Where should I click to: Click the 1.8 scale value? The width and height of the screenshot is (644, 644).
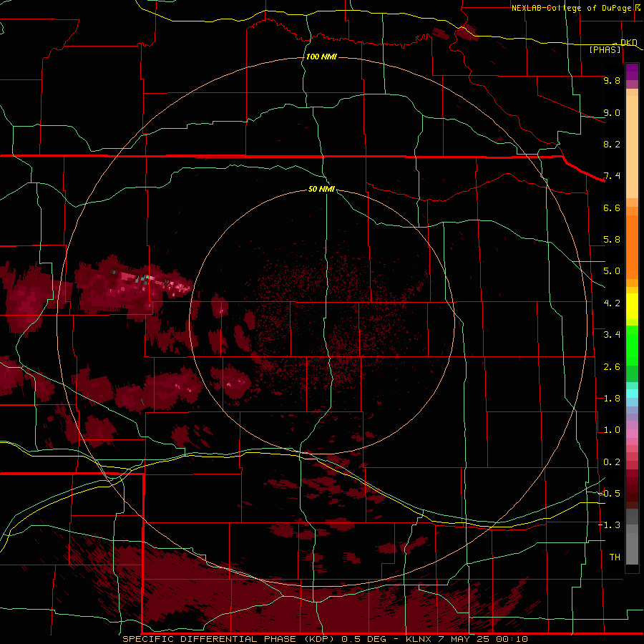[612, 399]
